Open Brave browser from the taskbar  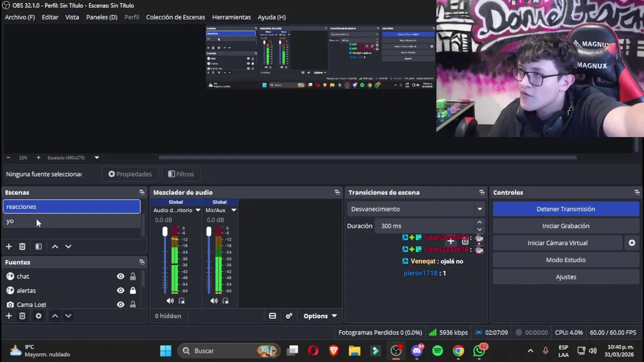334,351
